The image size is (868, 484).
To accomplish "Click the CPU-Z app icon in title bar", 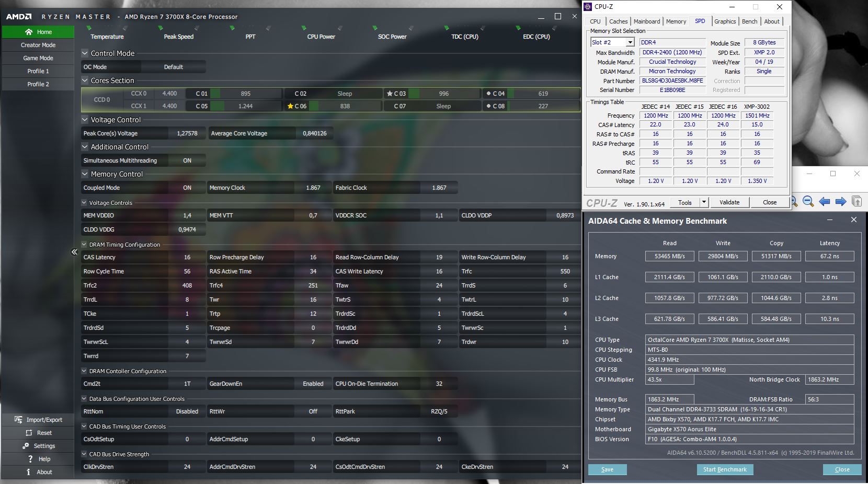I will point(588,7).
